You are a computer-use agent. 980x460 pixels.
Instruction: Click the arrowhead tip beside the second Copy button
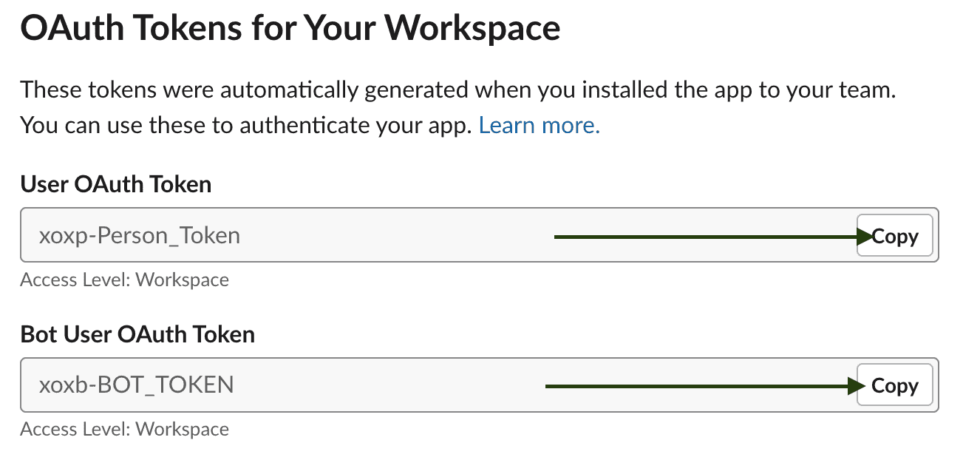click(x=860, y=386)
